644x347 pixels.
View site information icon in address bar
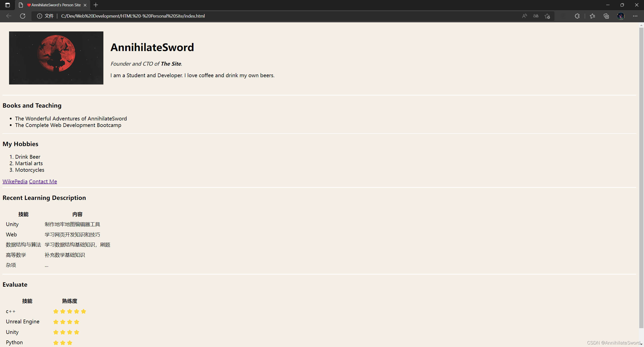(39, 16)
